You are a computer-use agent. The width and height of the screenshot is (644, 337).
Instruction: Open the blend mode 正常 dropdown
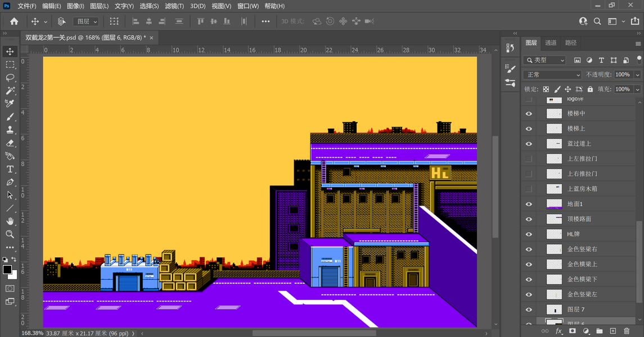[x=552, y=75]
